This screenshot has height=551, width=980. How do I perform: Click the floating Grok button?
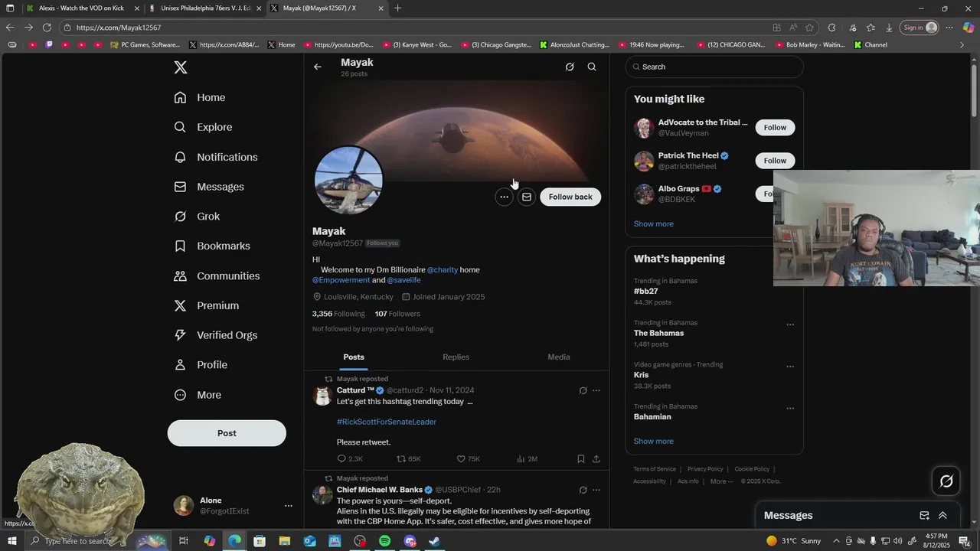click(x=946, y=481)
